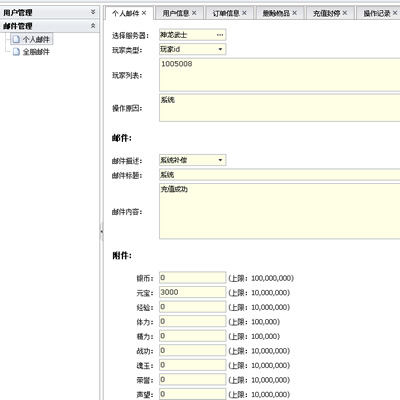The image size is (400, 400).
Task: Click the page icon beside 全服邮件
Action: [x=16, y=52]
